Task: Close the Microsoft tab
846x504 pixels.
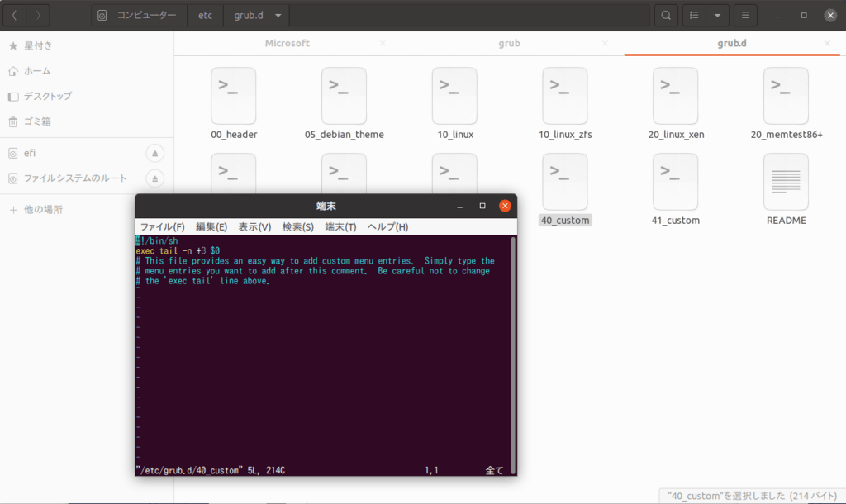Action: pos(383,43)
